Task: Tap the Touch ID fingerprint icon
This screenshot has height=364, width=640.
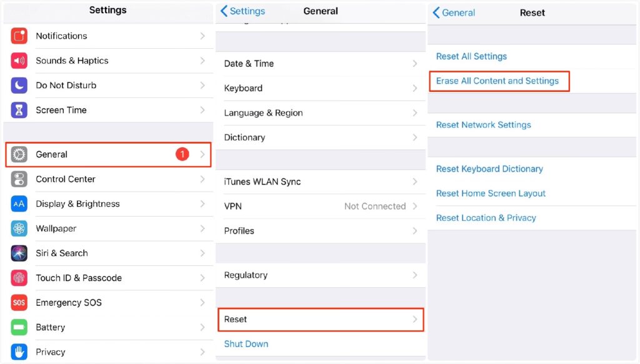Action: pyautogui.click(x=19, y=278)
